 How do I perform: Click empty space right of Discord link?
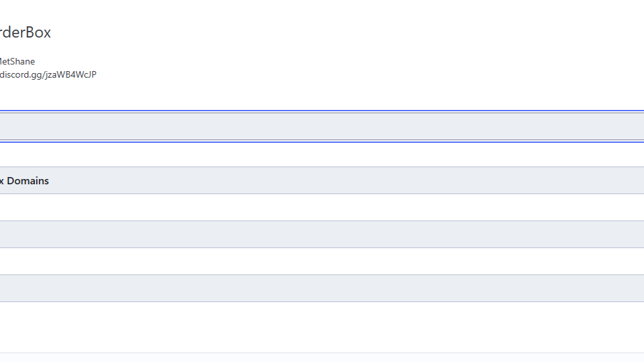click(x=329, y=74)
